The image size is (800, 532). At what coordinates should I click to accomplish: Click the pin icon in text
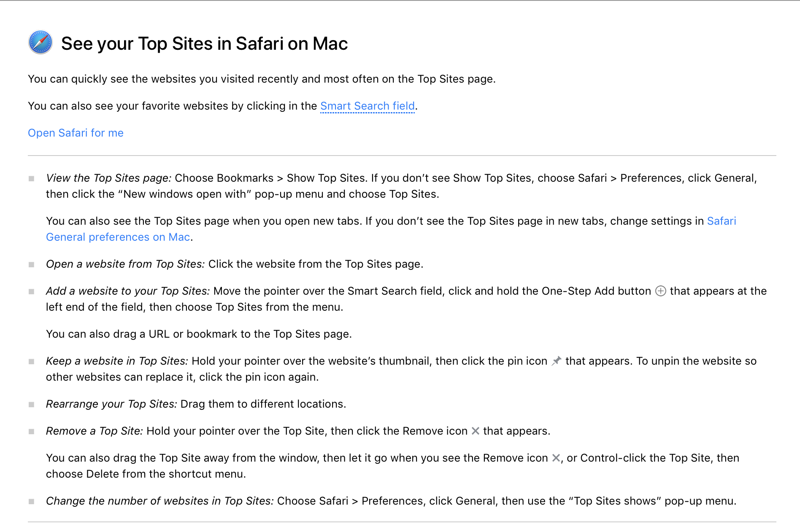[556, 361]
